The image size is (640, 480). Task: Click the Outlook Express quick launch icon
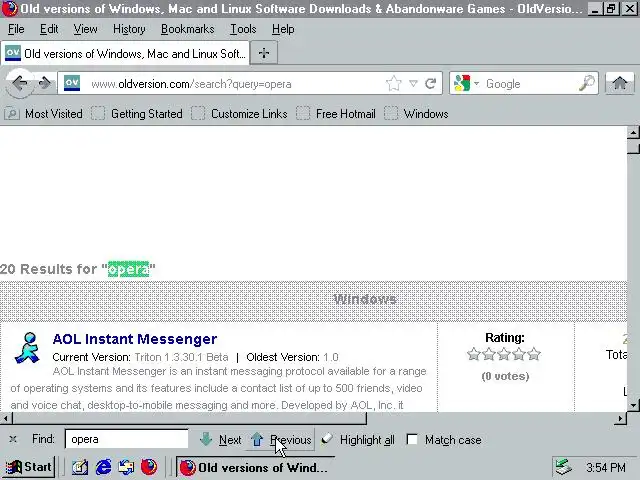126,467
